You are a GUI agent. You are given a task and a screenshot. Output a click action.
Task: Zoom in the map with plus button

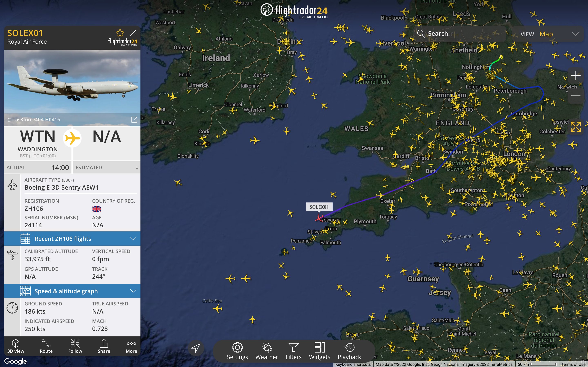coord(575,75)
